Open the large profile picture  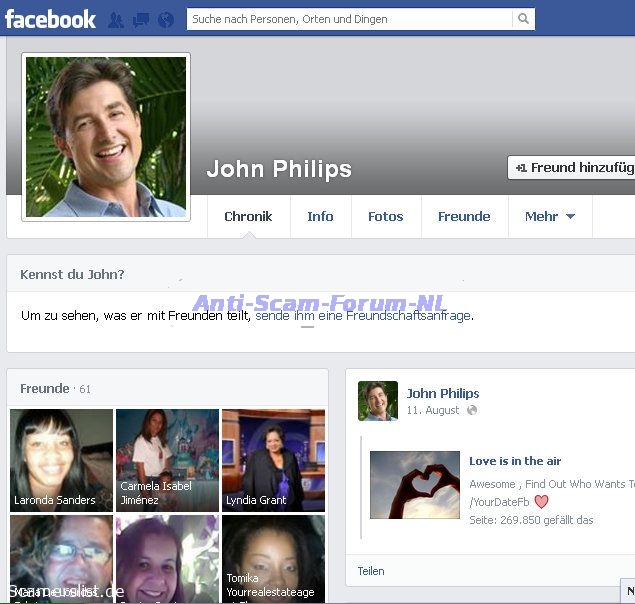(106, 136)
